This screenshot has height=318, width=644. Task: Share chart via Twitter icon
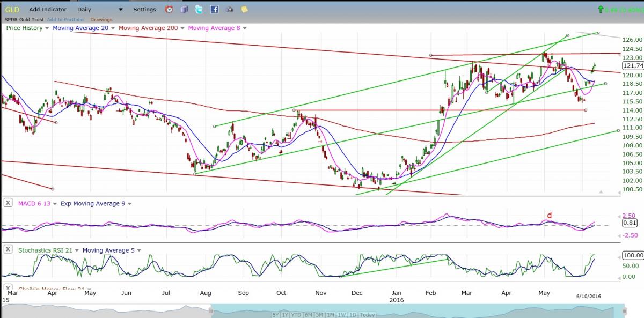(x=199, y=9)
